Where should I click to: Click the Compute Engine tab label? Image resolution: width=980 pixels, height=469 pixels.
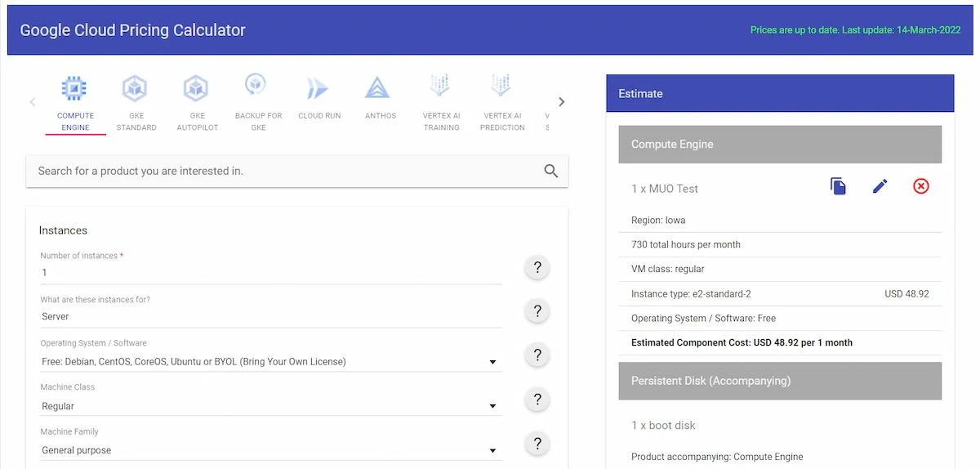point(75,122)
